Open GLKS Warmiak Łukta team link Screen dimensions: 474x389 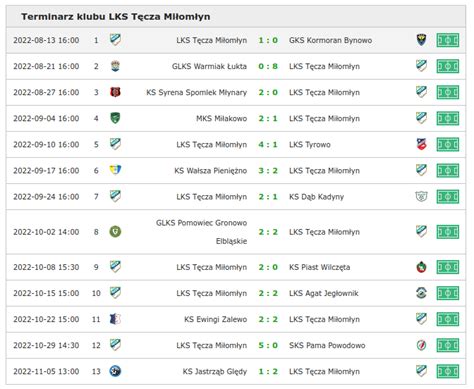[209, 66]
